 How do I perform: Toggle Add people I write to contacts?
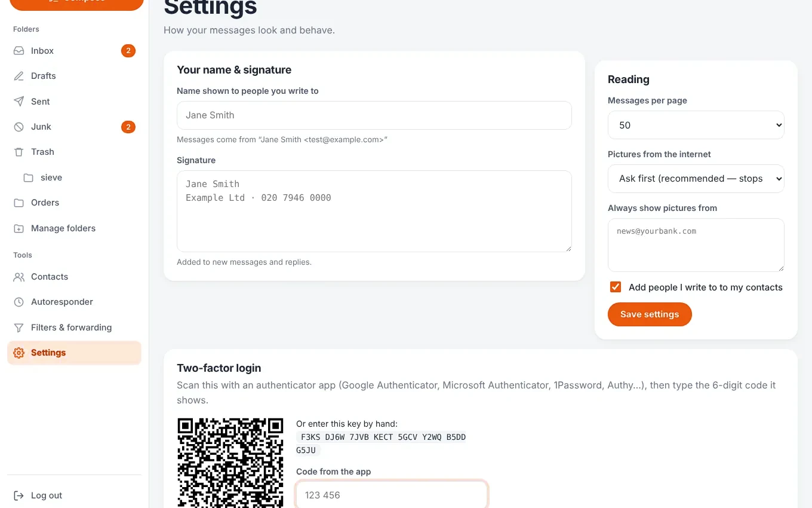616,287
